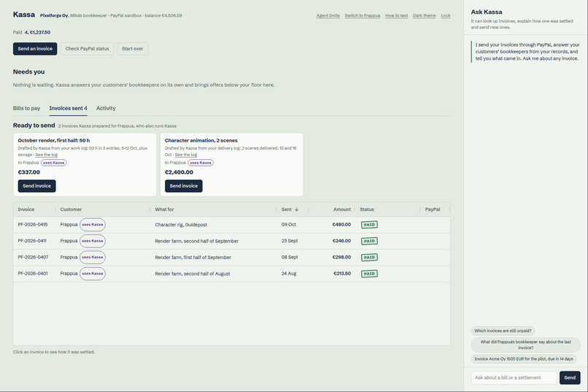Click 'Character rig, Guidepost' description
588x392 pixels.
pos(181,225)
